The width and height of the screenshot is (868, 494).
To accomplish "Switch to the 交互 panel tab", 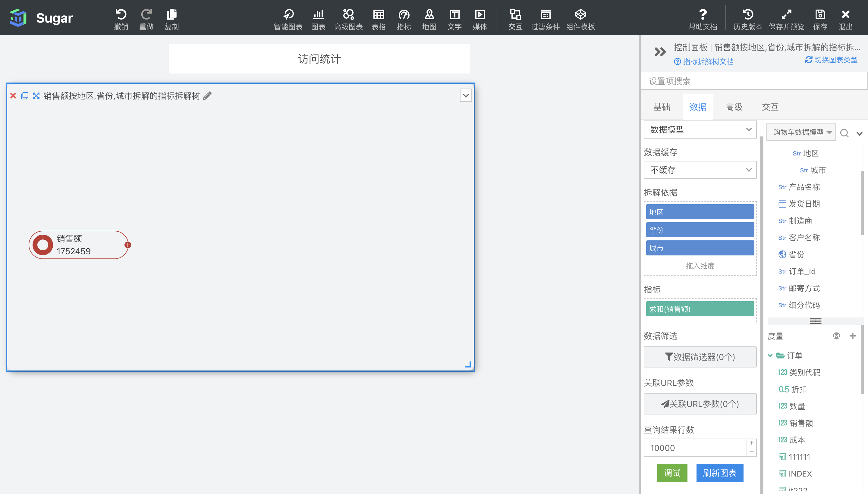I will [x=770, y=107].
